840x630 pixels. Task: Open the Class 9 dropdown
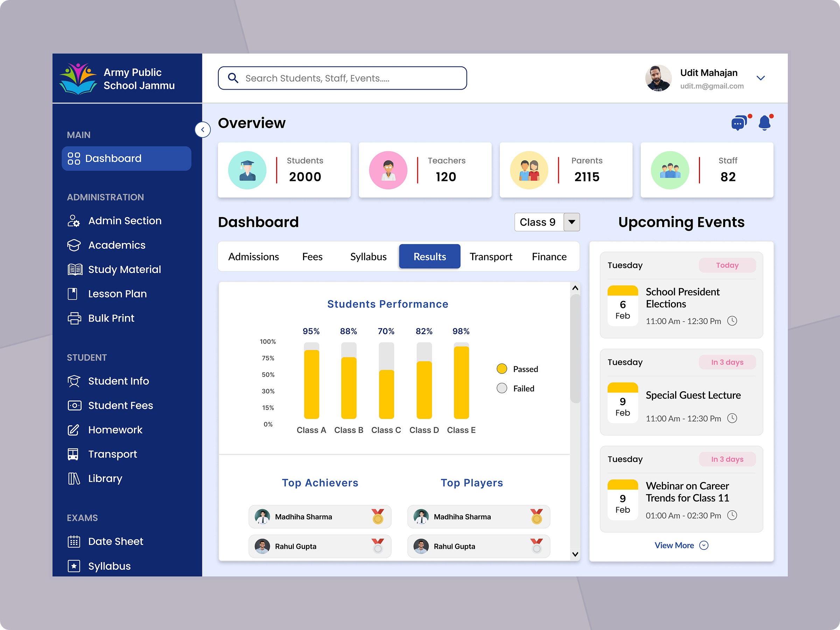click(x=572, y=222)
